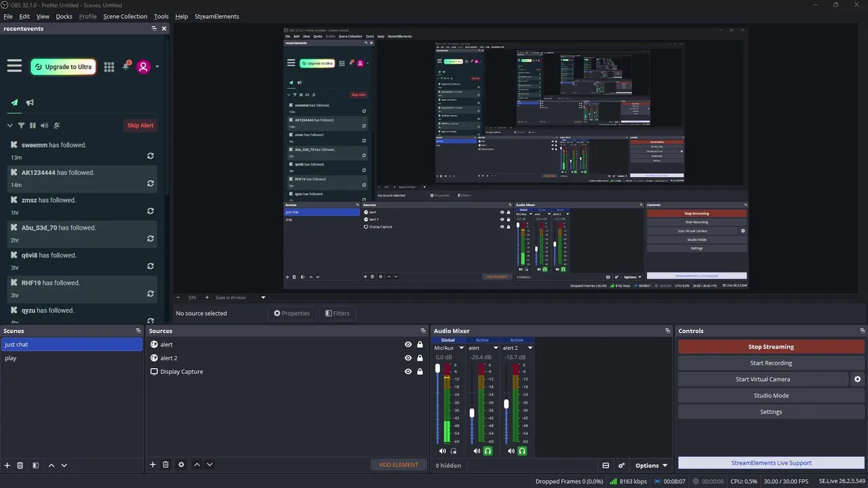Open the activity feed filter funnel
868x488 pixels.
point(21,125)
